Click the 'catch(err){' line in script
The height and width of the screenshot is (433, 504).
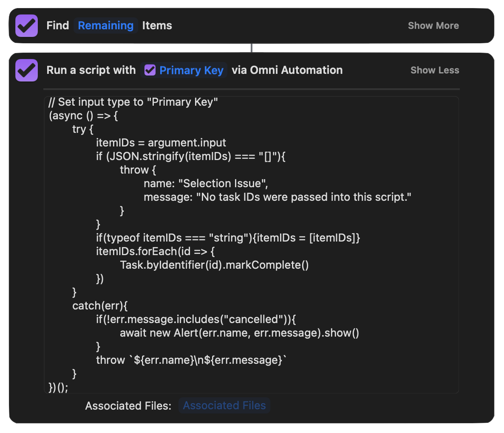pos(100,306)
